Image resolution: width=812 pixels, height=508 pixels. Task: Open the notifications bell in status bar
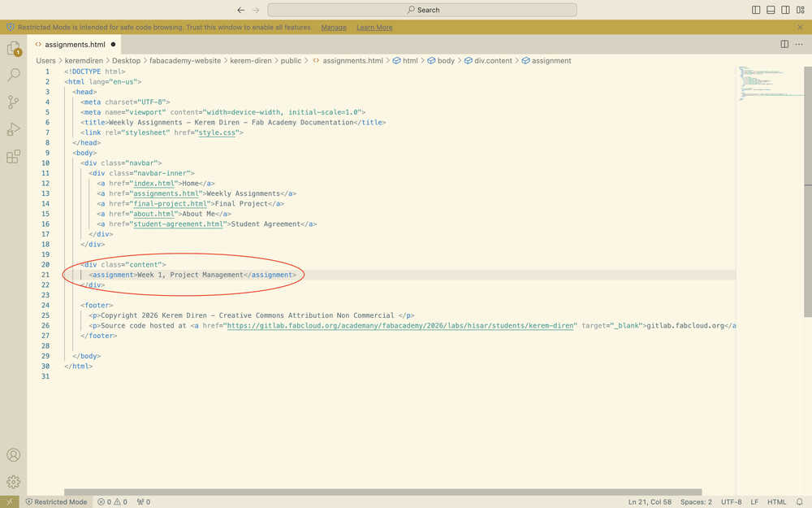[x=800, y=501]
